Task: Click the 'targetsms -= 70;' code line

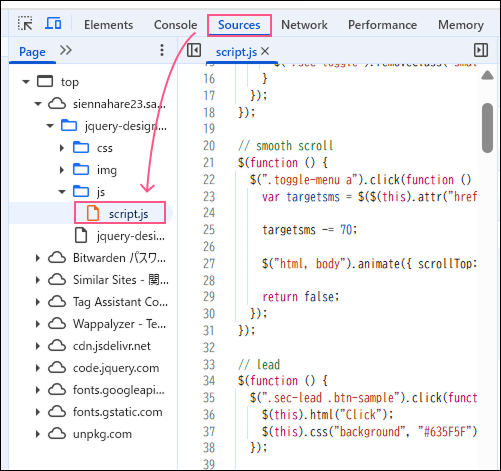Action: tap(309, 230)
